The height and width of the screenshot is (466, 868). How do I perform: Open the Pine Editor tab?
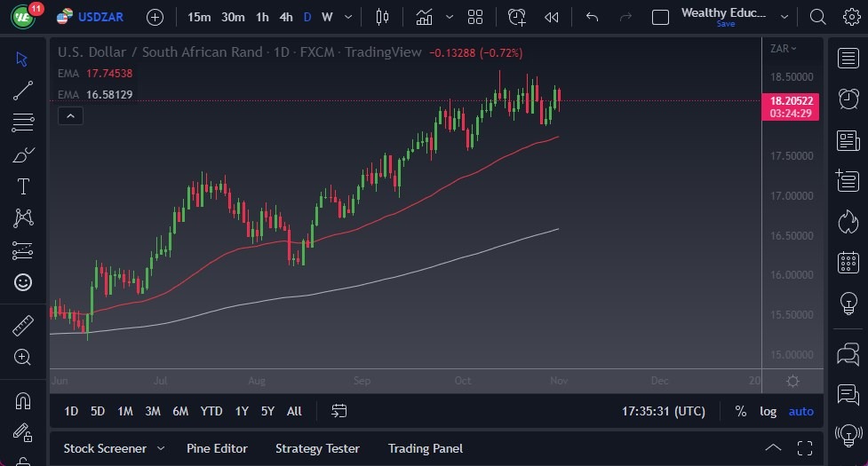pos(217,448)
